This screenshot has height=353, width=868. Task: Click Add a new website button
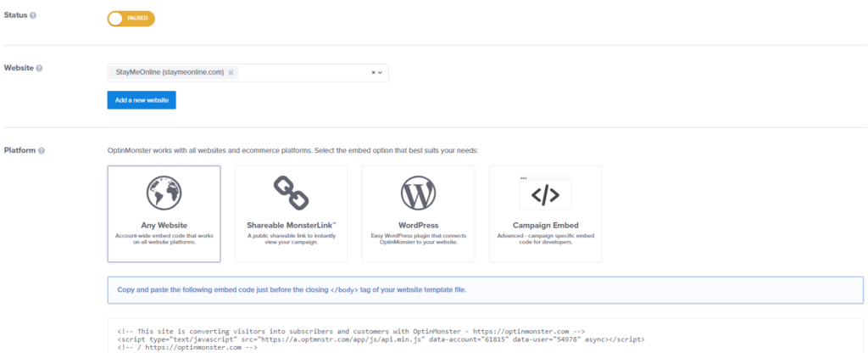coord(142,100)
